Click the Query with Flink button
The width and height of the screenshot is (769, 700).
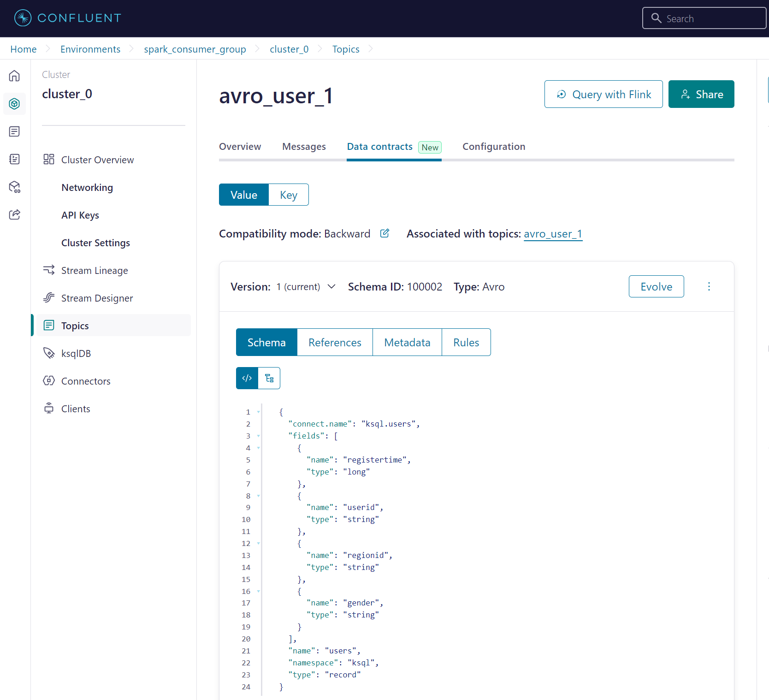(603, 94)
